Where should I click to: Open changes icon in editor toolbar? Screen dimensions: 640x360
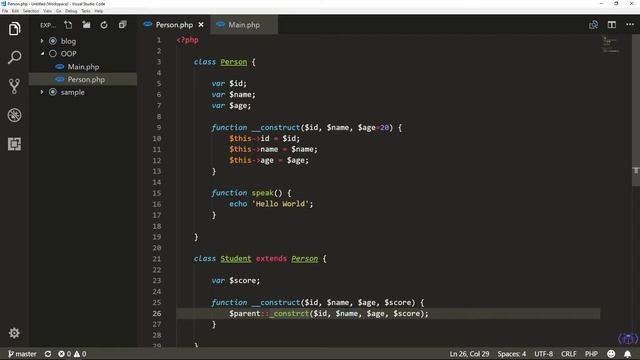coord(593,25)
